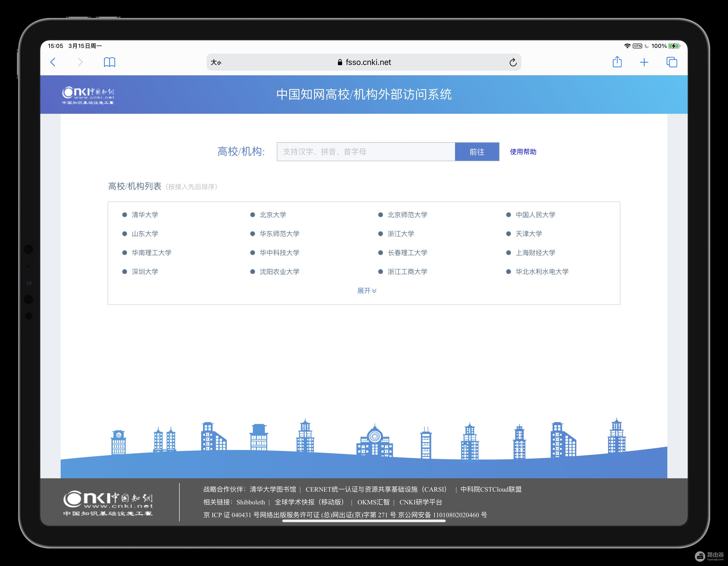Focus the 高校/机构 search input
The image size is (728, 566).
(366, 152)
